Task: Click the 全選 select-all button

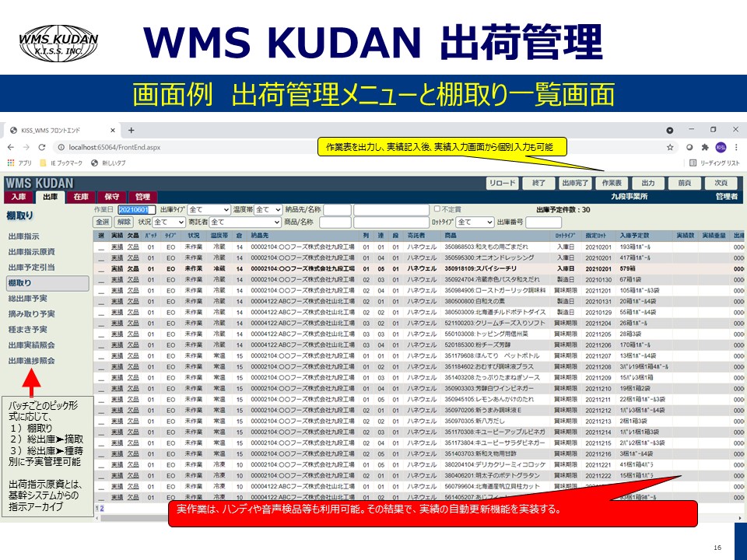Action: point(103,222)
